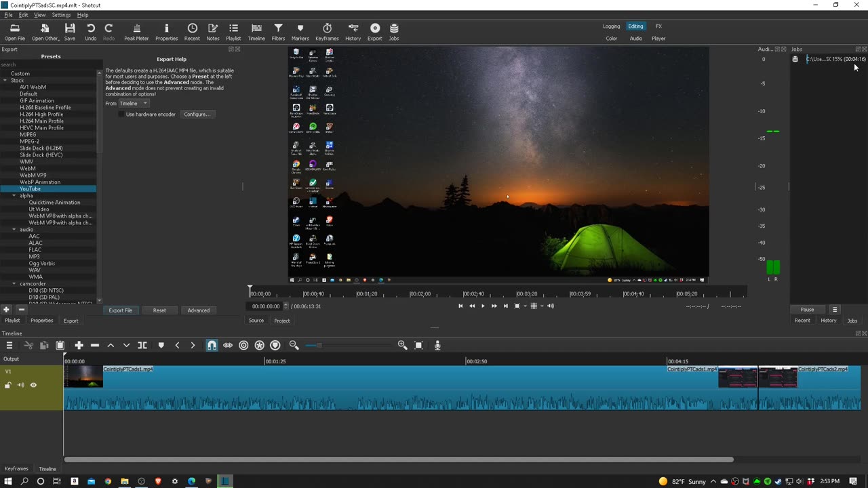Screen dimensions: 868x488
Task: Open the Keyframes toolbar icon
Action: point(327,31)
